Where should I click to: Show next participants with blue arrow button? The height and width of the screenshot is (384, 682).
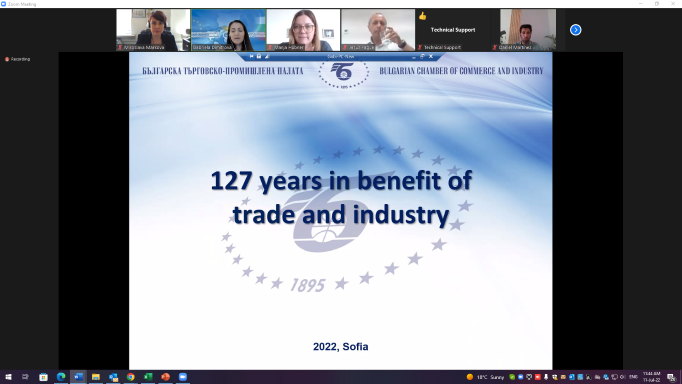point(575,30)
